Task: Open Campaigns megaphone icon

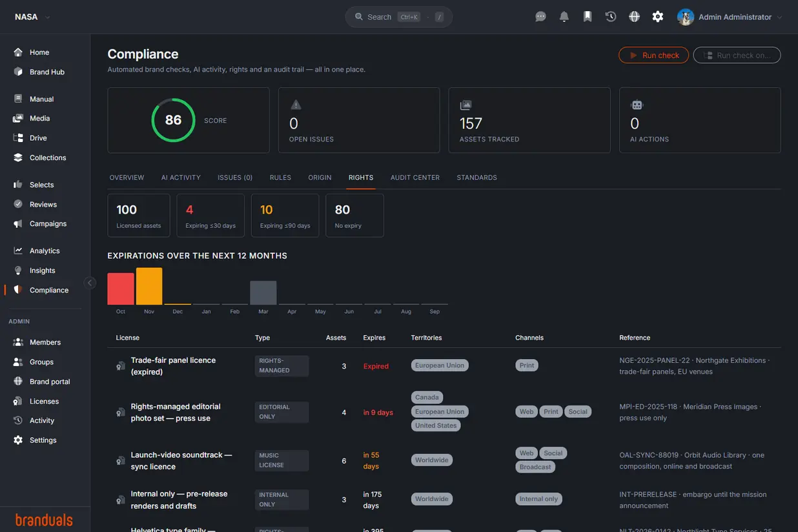Action: coord(18,223)
